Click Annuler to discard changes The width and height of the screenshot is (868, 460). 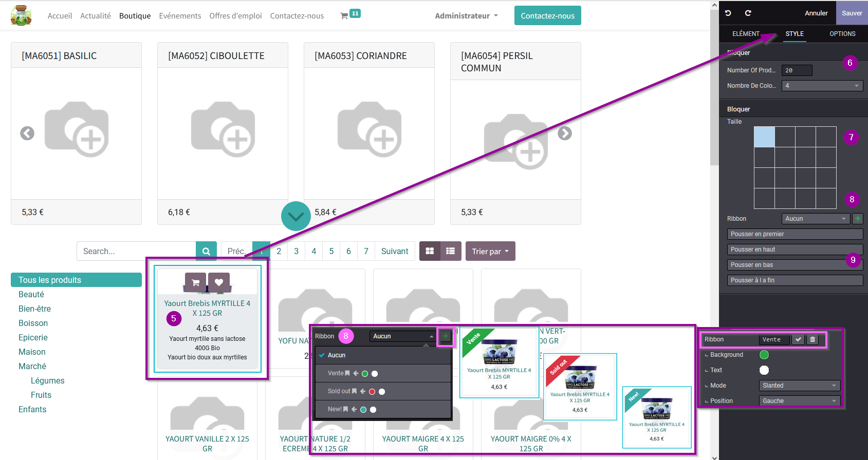816,13
